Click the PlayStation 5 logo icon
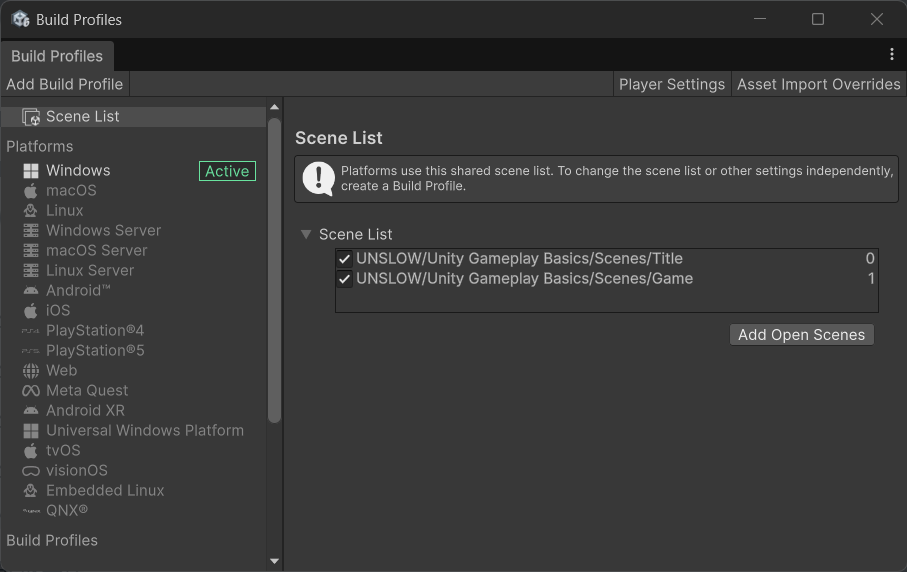The image size is (907, 572). pos(31,350)
